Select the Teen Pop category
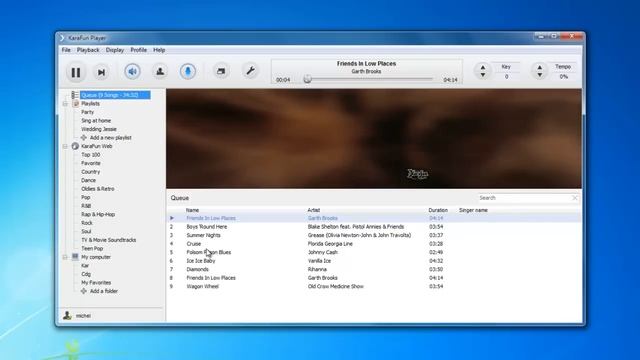This screenshot has width=640, height=360. pos(92,249)
